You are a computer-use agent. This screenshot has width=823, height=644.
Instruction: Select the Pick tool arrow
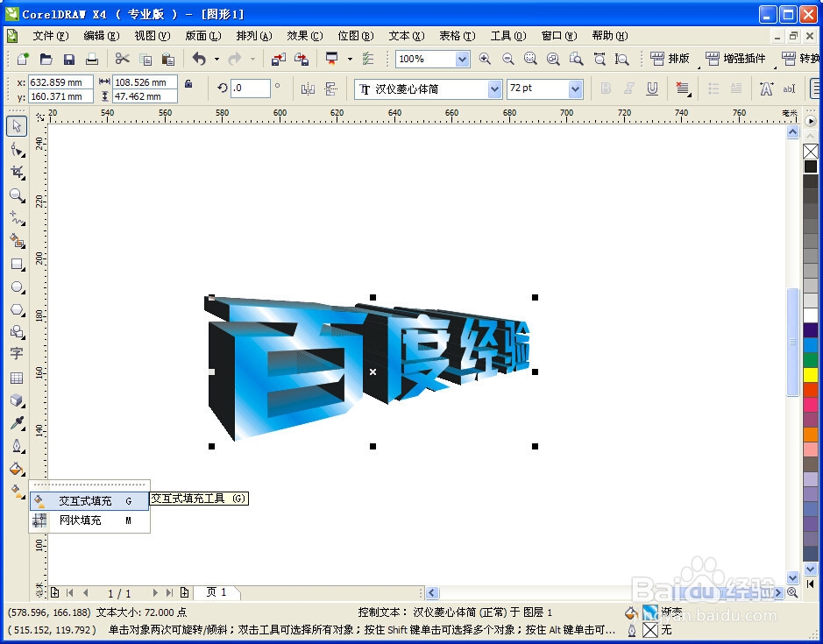(x=17, y=126)
